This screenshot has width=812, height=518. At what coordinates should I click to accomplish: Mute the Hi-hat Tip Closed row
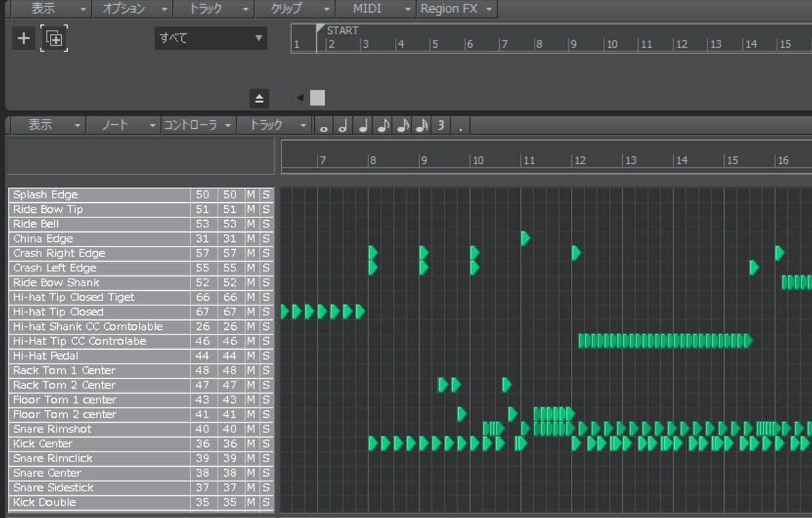tap(251, 312)
